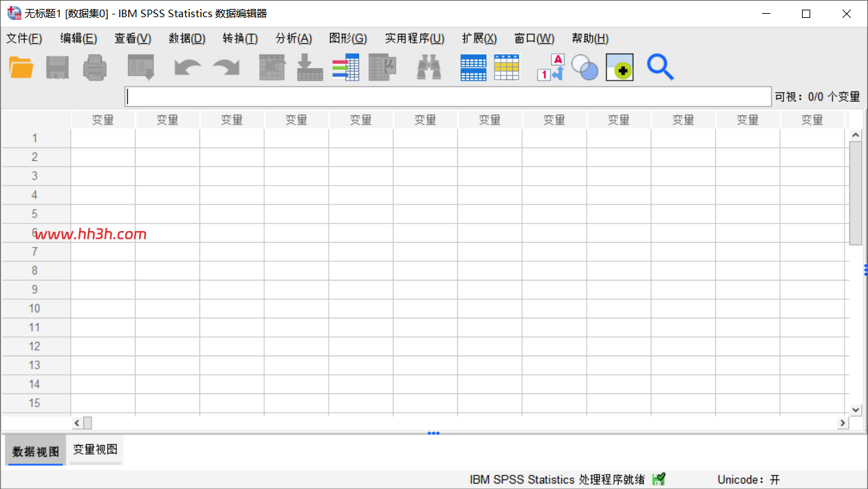Screen dimensions: 868x489
Task: Click the Go to variable icon
Action: pos(310,67)
